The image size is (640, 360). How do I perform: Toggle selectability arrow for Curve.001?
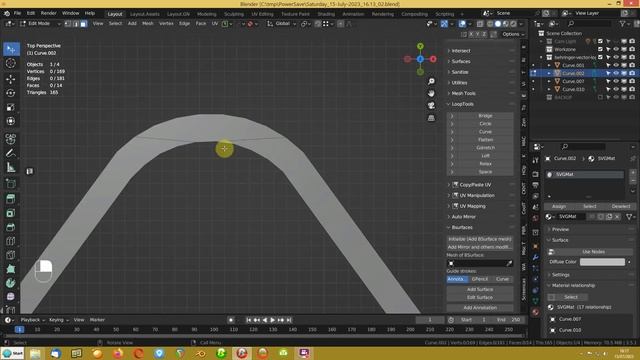tap(608, 65)
